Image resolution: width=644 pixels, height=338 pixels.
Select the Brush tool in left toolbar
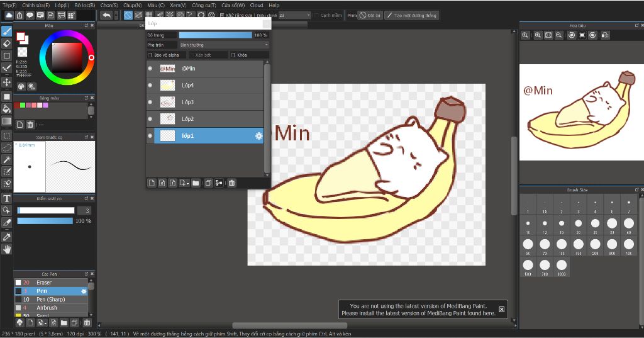point(7,31)
